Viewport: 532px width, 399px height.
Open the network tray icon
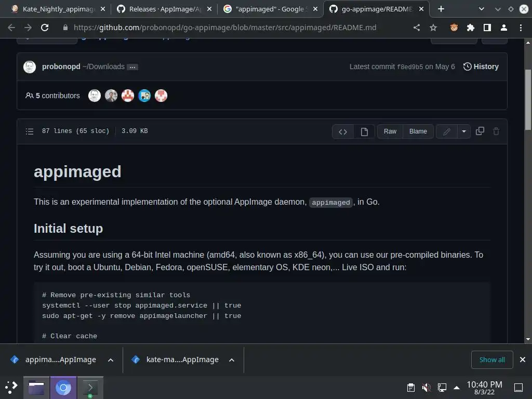pyautogui.click(x=442, y=388)
